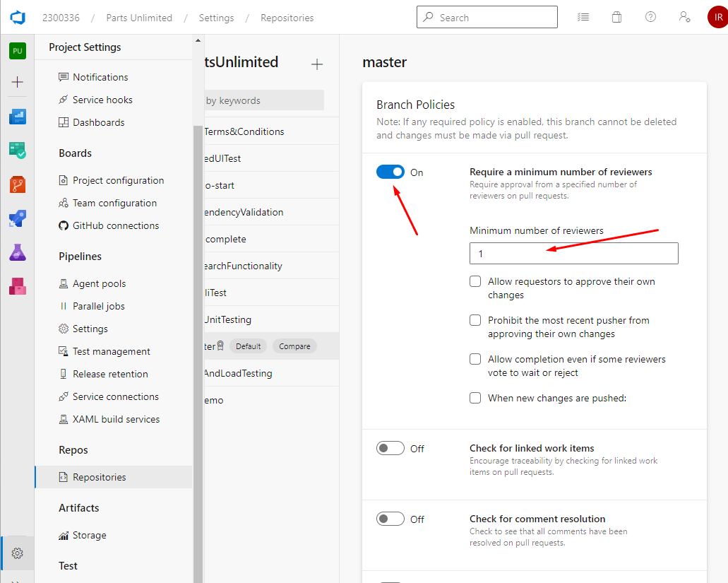Go to Repositories breadcrumb

(x=287, y=18)
